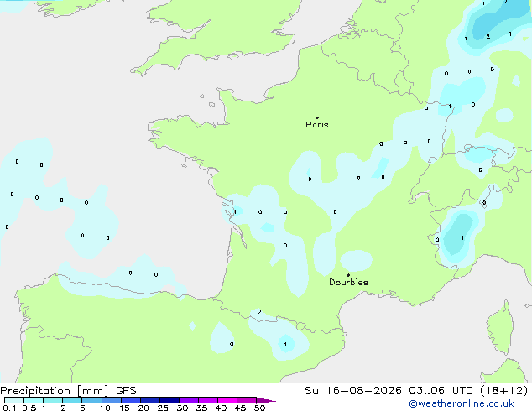This screenshot has width=532, height=411.
Task: Select the 30–35 mm violet legend swatch
Action: pyautogui.click(x=189, y=400)
